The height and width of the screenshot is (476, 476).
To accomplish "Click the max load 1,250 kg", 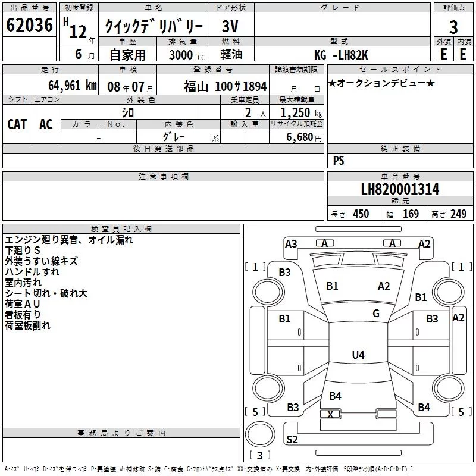I will [x=301, y=113].
